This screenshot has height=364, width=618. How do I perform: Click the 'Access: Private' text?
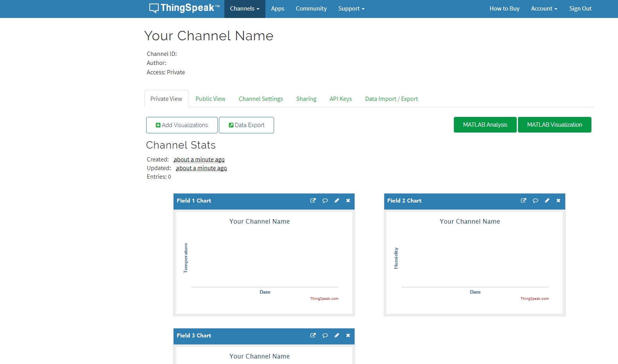tap(166, 72)
